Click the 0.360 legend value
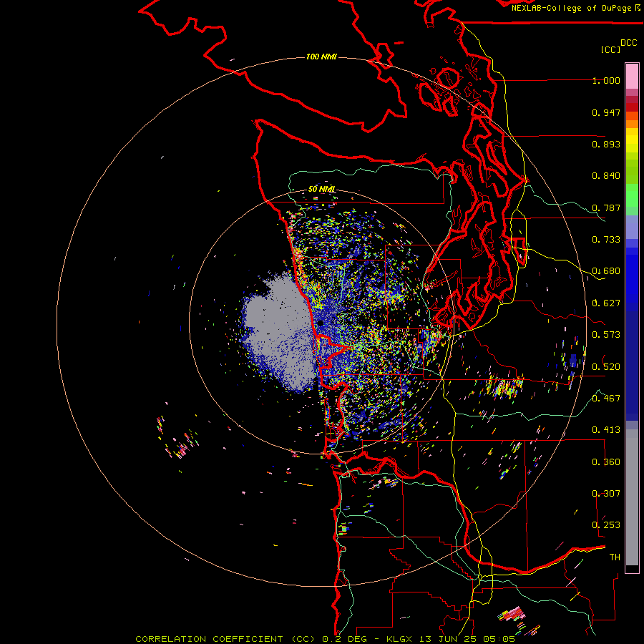This screenshot has height=644, width=644. tap(606, 462)
